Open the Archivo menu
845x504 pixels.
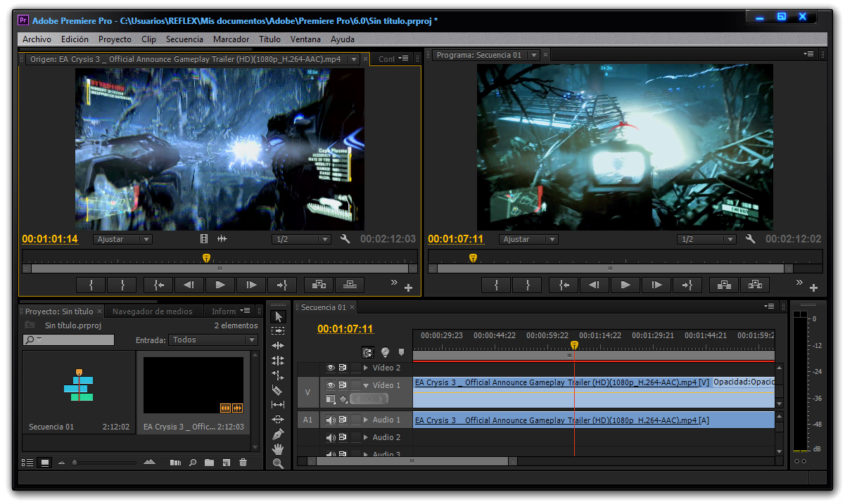point(37,39)
